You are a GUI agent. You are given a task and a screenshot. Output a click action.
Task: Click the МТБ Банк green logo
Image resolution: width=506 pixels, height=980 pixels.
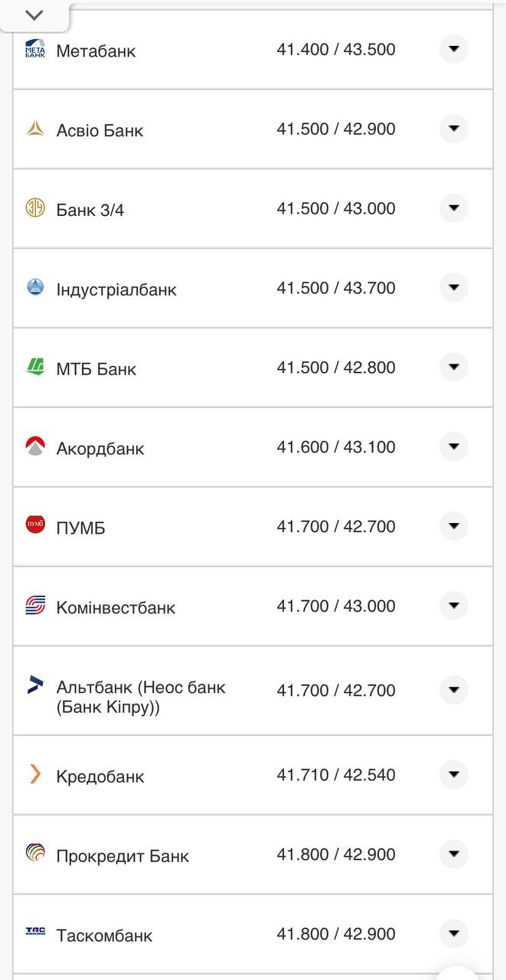pyautogui.click(x=35, y=367)
